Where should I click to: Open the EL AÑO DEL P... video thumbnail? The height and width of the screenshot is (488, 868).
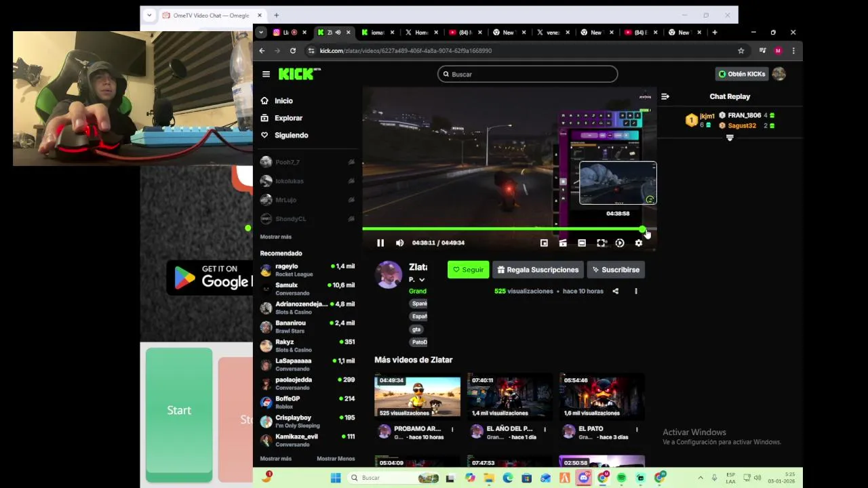tap(509, 397)
